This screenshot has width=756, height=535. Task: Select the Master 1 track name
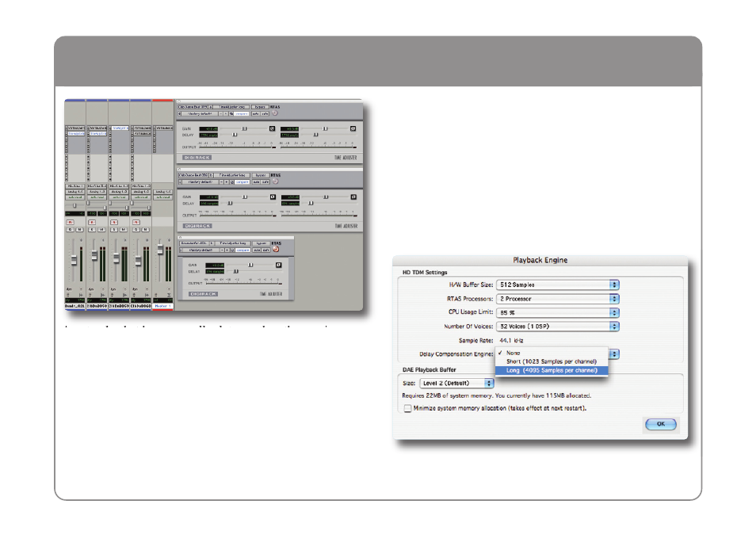tap(162, 306)
